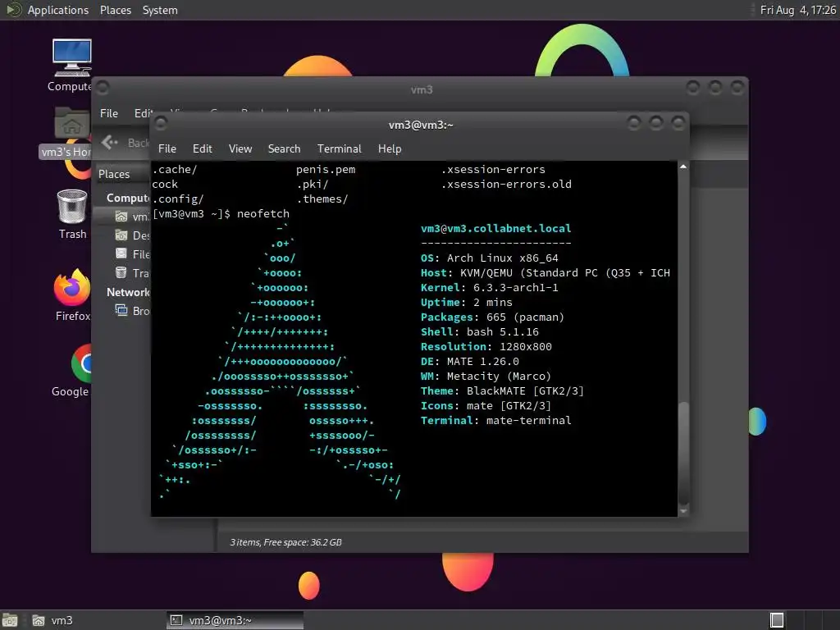This screenshot has height=630, width=840.
Task: Click the file manager status bar free space text
Action: pos(285,542)
